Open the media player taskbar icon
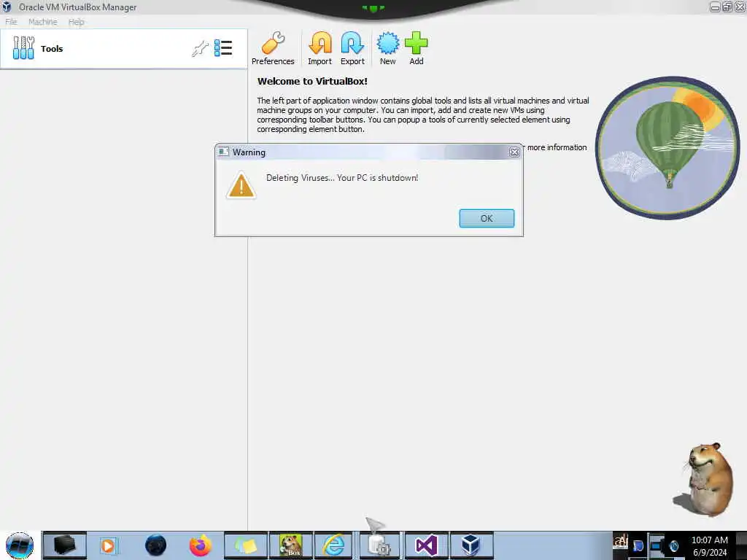This screenshot has height=560, width=747. click(108, 545)
